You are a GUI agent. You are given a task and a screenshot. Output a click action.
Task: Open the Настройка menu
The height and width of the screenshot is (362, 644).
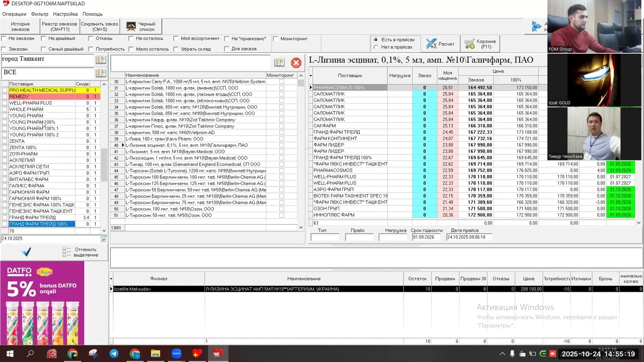click(65, 14)
